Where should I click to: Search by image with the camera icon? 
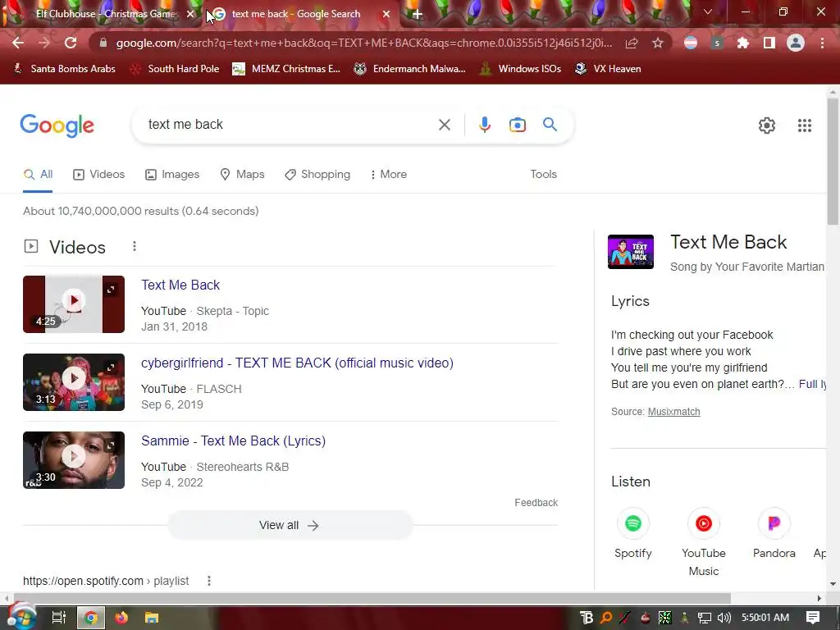tap(518, 125)
